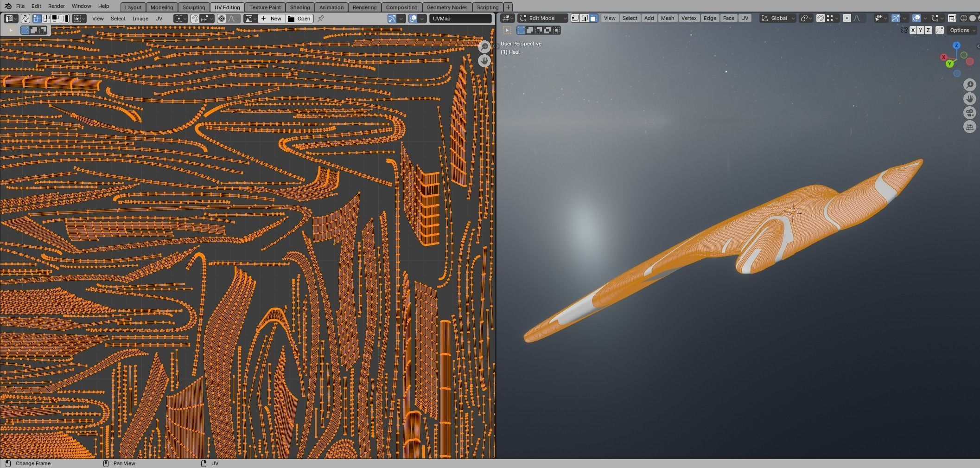The image size is (980, 468).
Task: Toggle perspective/orthographic grid gizmo
Action: tap(970, 126)
